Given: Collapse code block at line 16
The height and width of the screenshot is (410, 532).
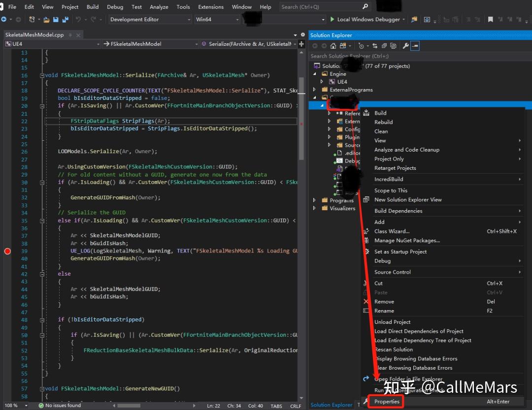Looking at the screenshot, I should point(42,75).
